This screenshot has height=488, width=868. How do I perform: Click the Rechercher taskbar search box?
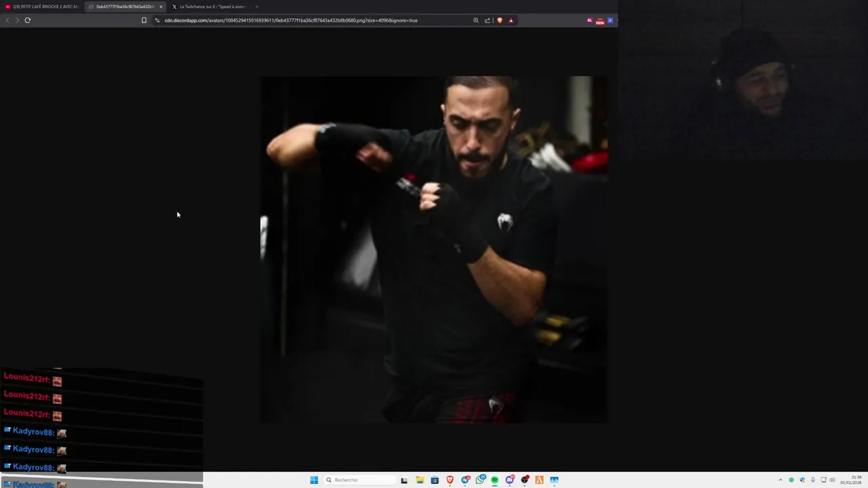pos(359,480)
